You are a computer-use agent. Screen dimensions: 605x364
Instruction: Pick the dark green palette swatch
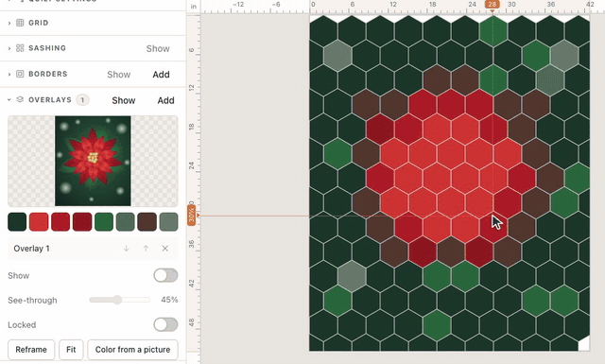(17, 222)
